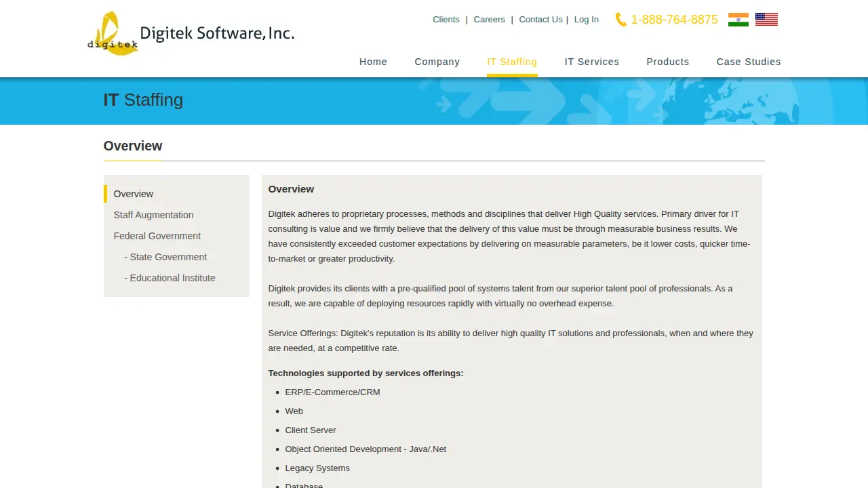This screenshot has height=488, width=868.
Task: Click the 'Client Server' list item
Action: (x=311, y=430)
